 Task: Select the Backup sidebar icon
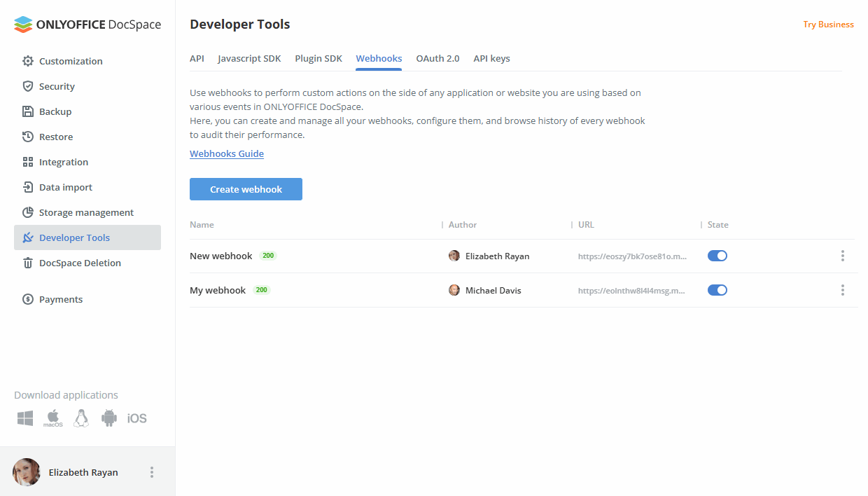[28, 111]
